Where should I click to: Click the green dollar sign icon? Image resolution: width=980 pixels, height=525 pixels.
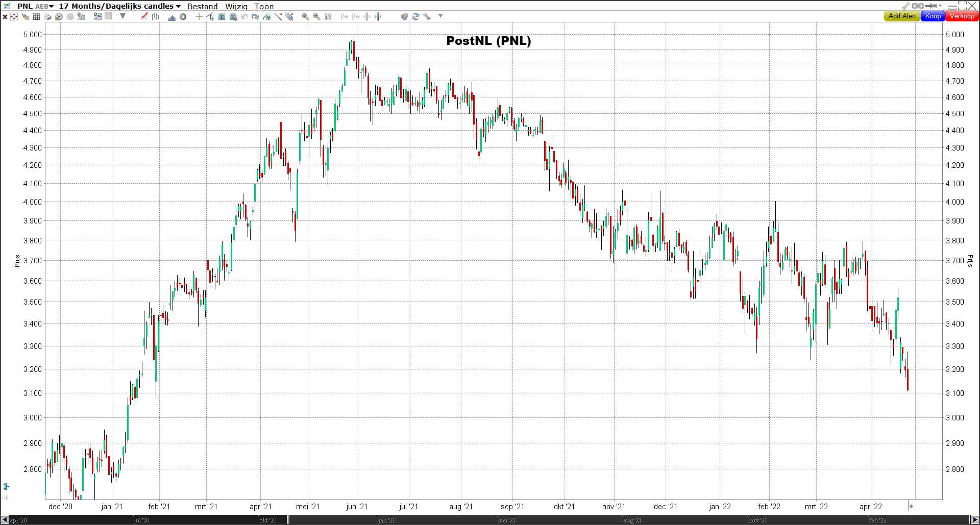pos(183,16)
